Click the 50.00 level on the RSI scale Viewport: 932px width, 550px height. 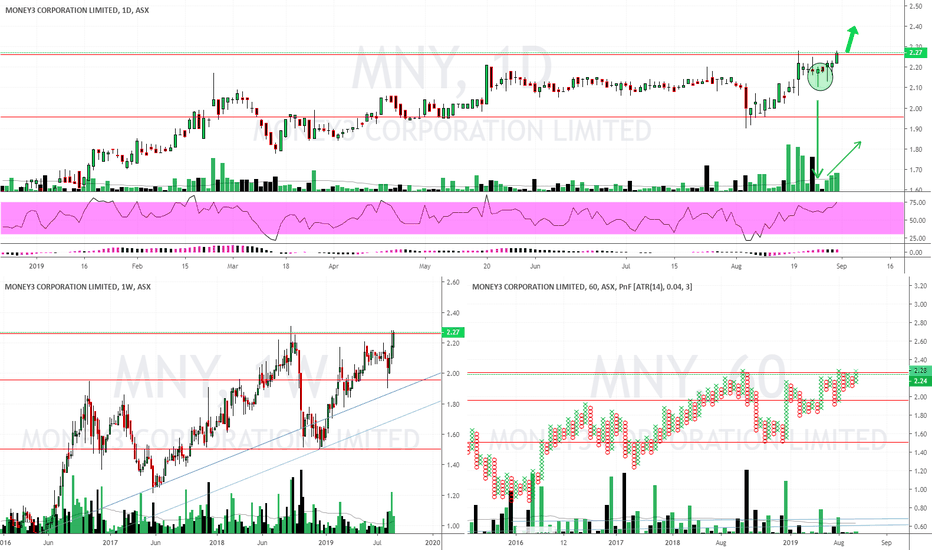click(917, 221)
